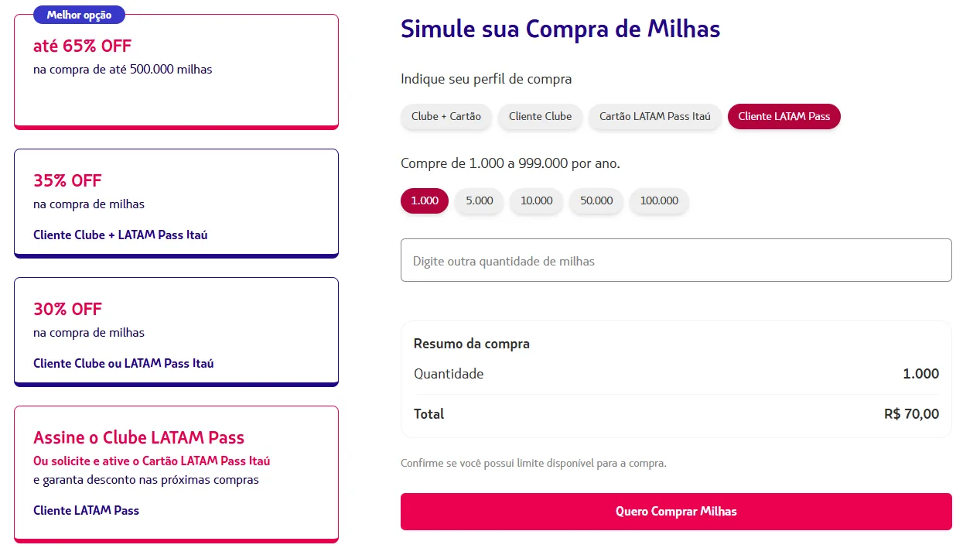980x555 pixels.
Task: Pick the 5.000 miles quantity option
Action: click(x=479, y=200)
